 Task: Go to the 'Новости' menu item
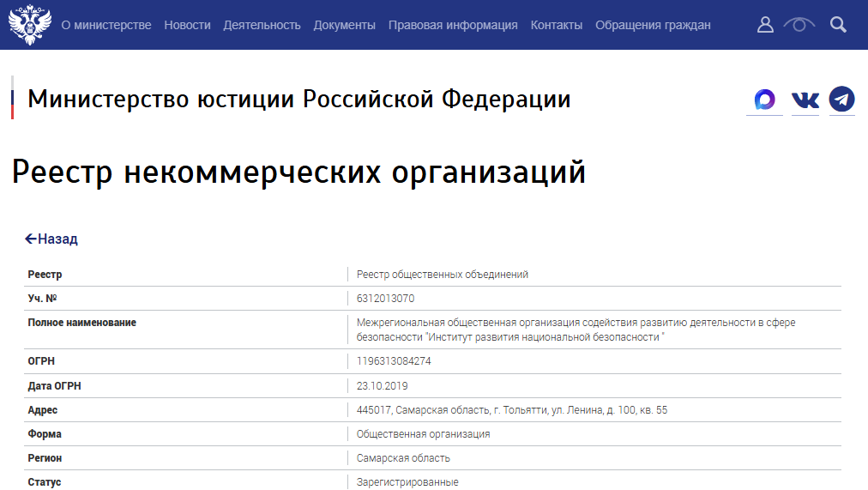(x=187, y=25)
